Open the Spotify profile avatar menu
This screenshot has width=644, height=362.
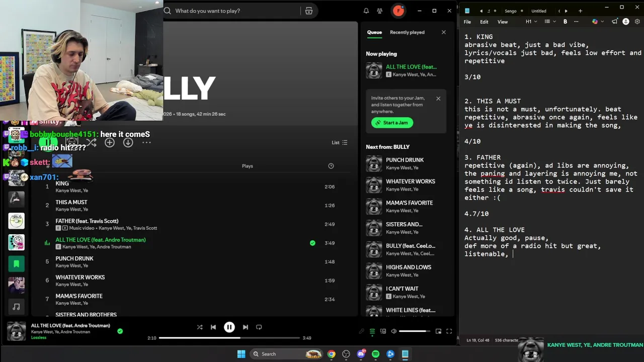(x=398, y=11)
